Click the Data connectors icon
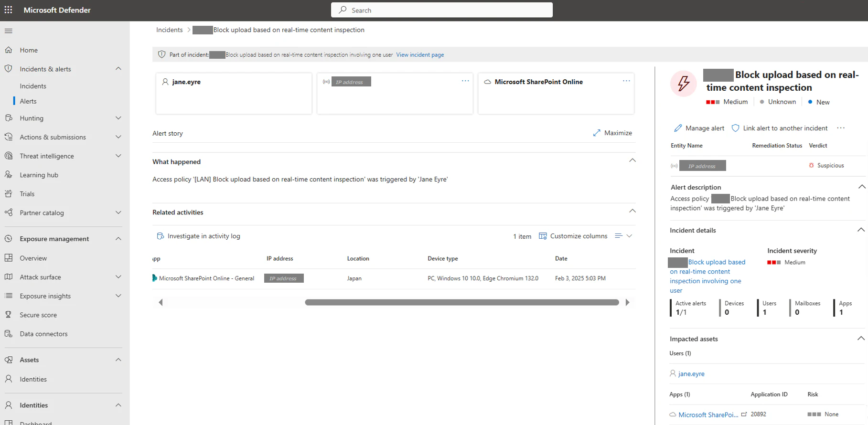The width and height of the screenshot is (868, 425). coord(8,334)
